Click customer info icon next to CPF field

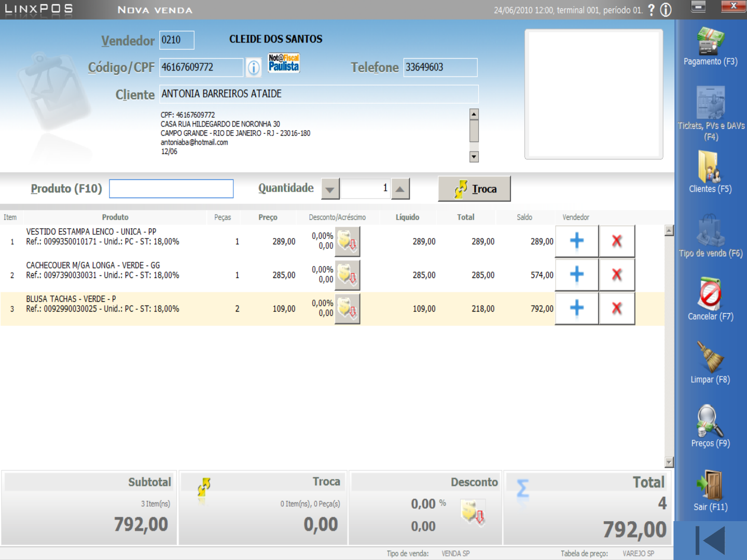tap(254, 67)
